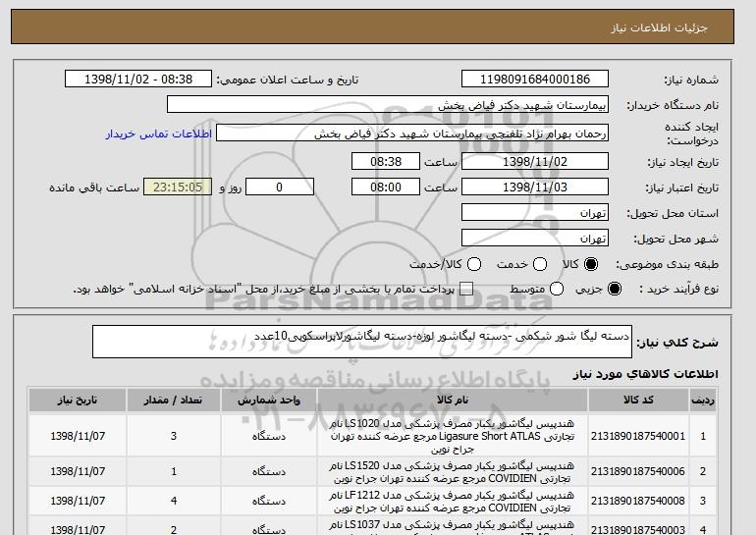Click the remaining days field showing 0

(x=280, y=187)
